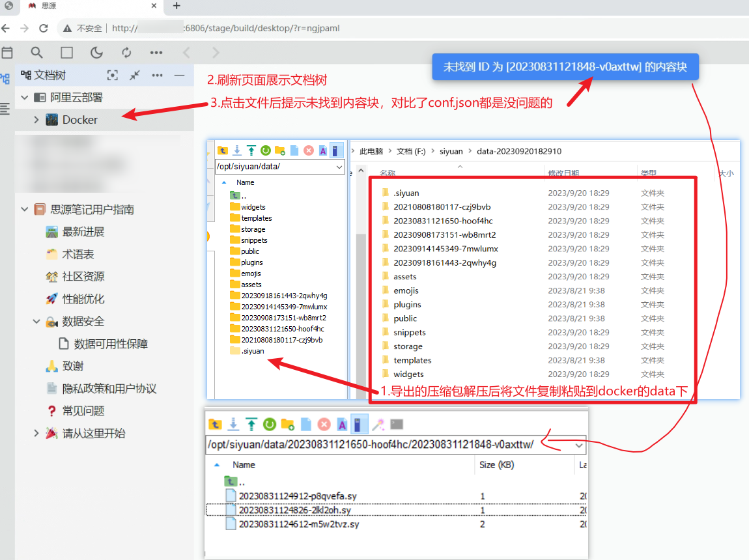The width and height of the screenshot is (749, 560).
Task: Select file 20230831124912-p8qvefa.sy
Action: (298, 496)
